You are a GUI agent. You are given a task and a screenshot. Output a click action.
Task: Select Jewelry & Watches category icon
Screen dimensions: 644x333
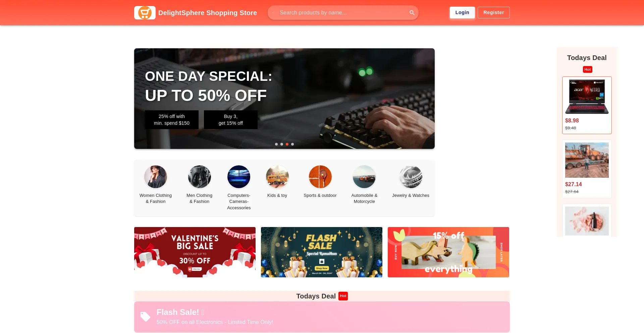(x=411, y=177)
